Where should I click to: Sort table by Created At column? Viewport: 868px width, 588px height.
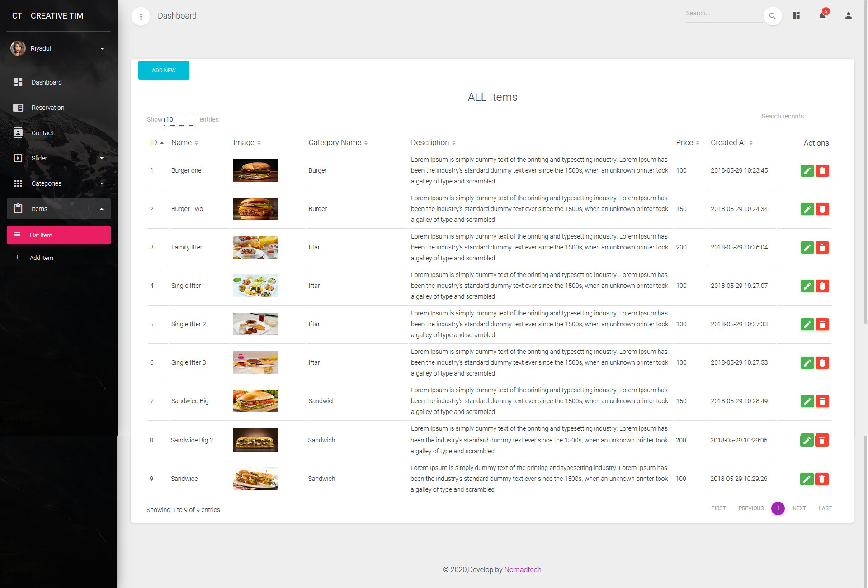[731, 143]
